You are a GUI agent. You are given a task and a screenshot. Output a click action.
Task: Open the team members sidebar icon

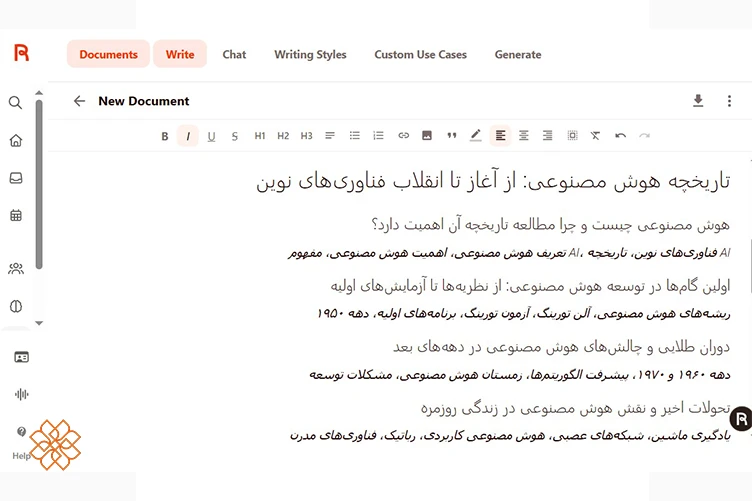point(16,268)
